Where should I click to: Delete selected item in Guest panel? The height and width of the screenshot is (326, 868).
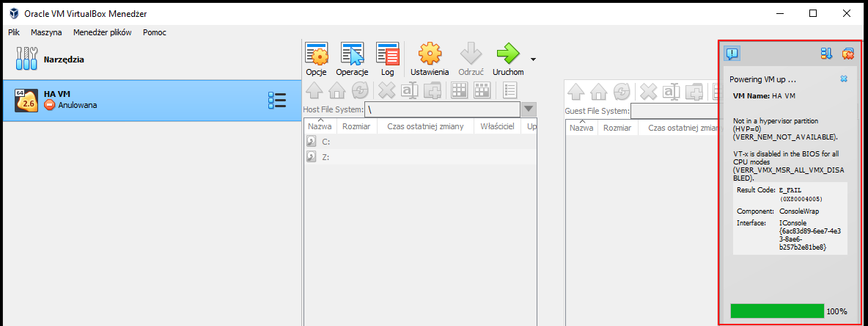pos(648,90)
